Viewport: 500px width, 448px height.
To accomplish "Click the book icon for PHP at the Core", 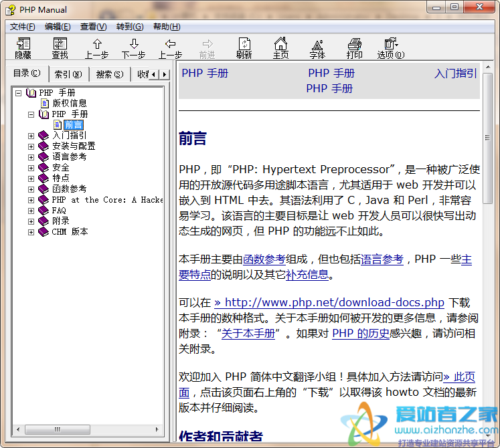I will click(44, 200).
